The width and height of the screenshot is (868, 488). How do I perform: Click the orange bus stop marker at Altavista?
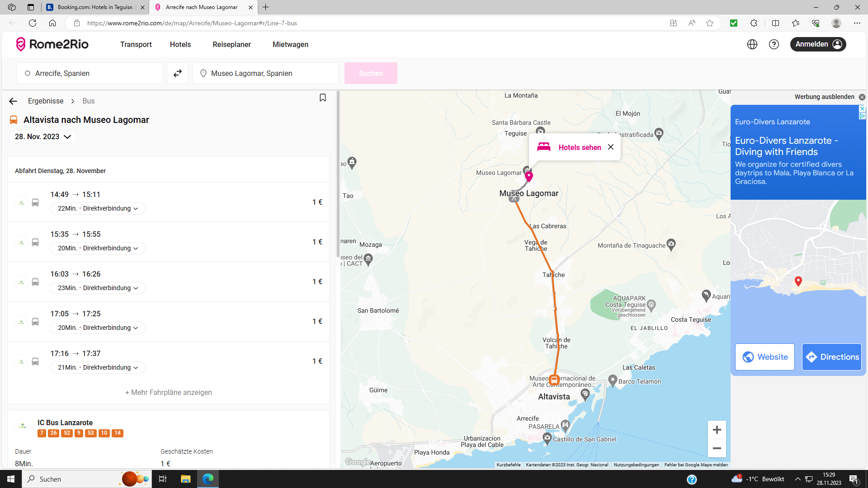pyautogui.click(x=554, y=380)
